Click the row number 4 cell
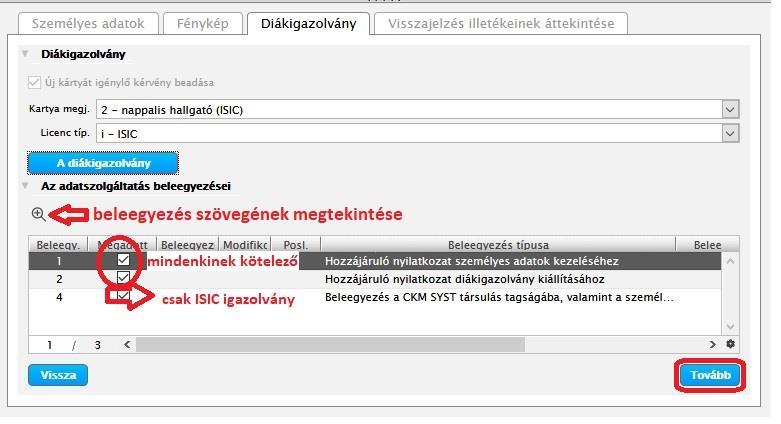Image resolution: width=781 pixels, height=424 pixels. click(59, 297)
